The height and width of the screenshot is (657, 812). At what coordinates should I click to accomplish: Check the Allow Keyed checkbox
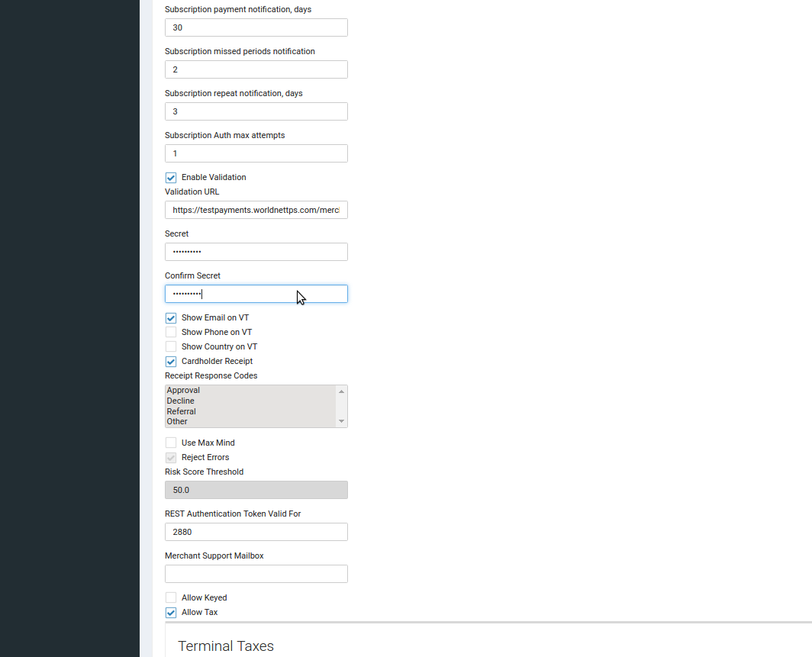171,598
